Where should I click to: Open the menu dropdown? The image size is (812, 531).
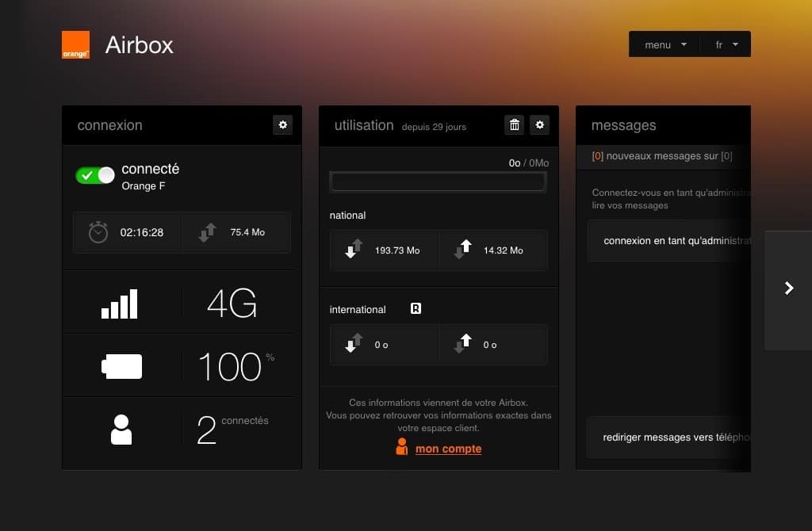pyautogui.click(x=663, y=44)
